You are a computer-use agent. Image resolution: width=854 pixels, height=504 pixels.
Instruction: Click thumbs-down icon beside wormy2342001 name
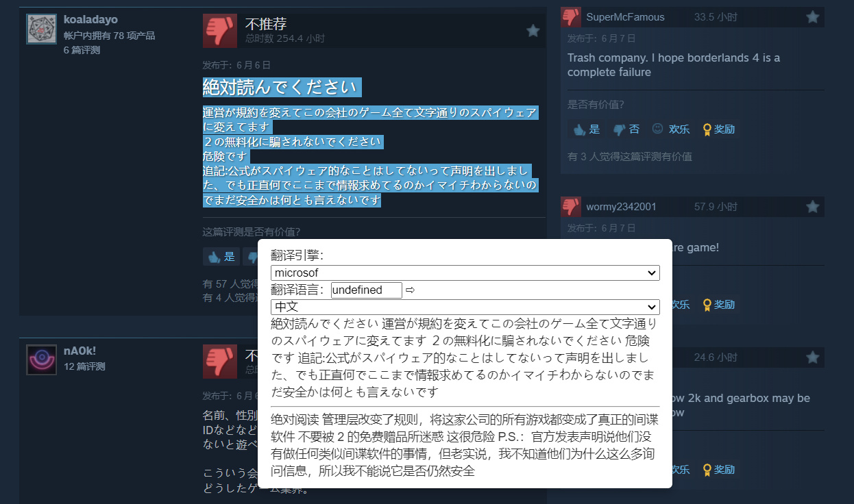pyautogui.click(x=571, y=207)
